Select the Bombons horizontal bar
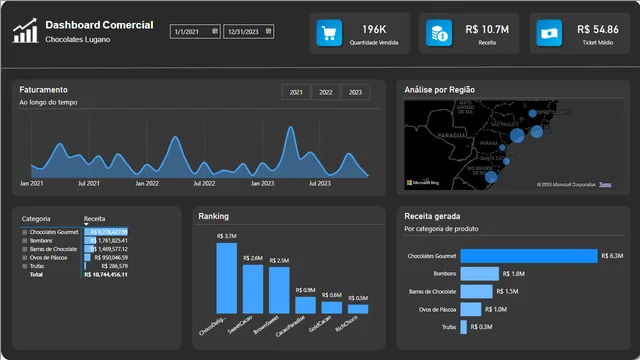The width and height of the screenshot is (640, 360). point(480,273)
